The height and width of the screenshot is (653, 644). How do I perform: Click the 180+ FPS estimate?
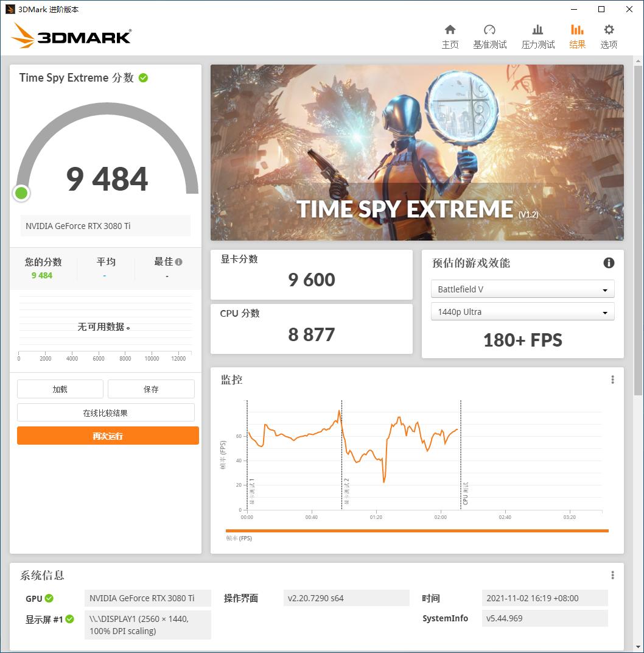click(522, 341)
